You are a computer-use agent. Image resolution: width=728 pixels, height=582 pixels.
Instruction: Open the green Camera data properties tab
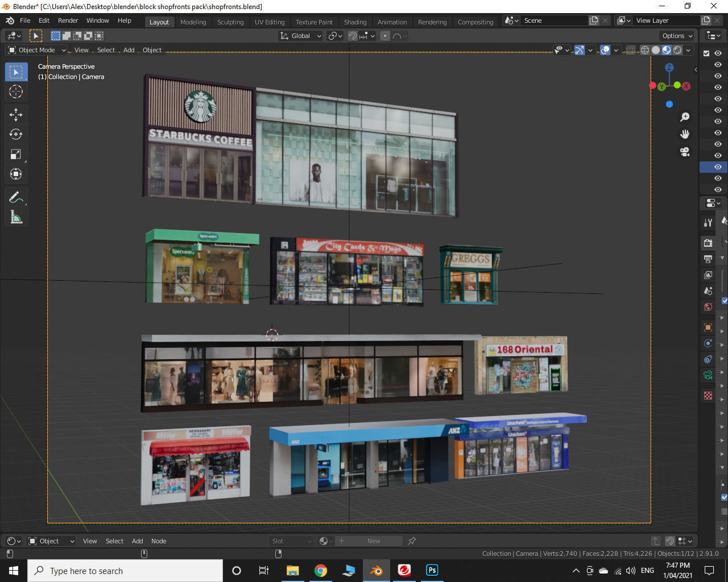(708, 375)
